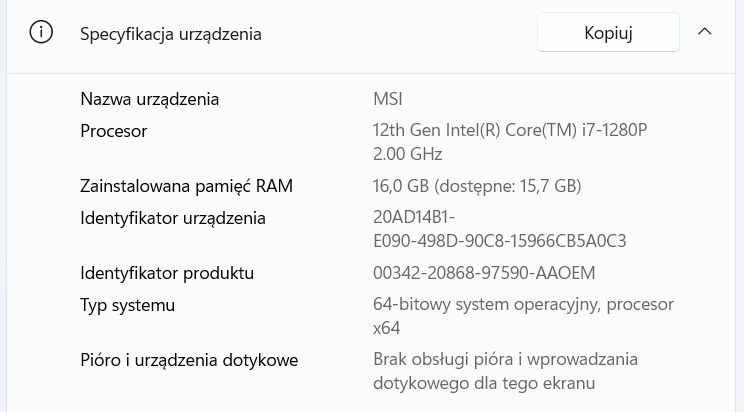The image size is (744, 412).
Task: Click the Intel Core i7-1280P processor text
Action: [x=510, y=131]
